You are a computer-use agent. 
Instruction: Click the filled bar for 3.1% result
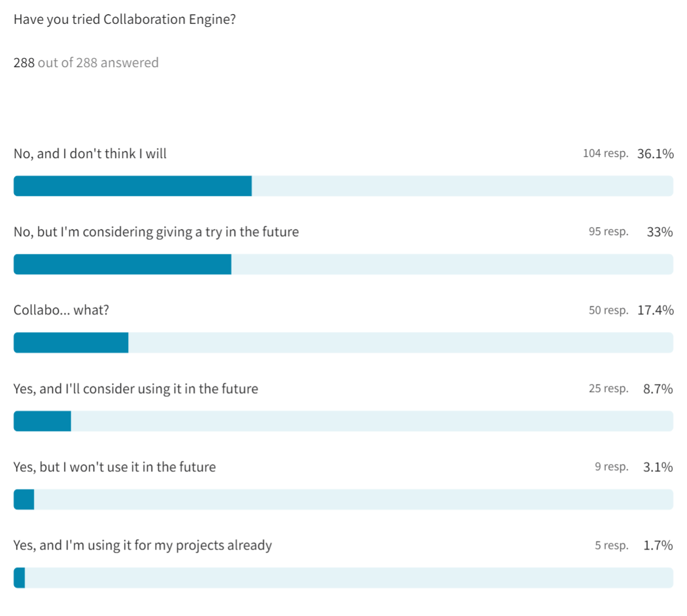24,499
